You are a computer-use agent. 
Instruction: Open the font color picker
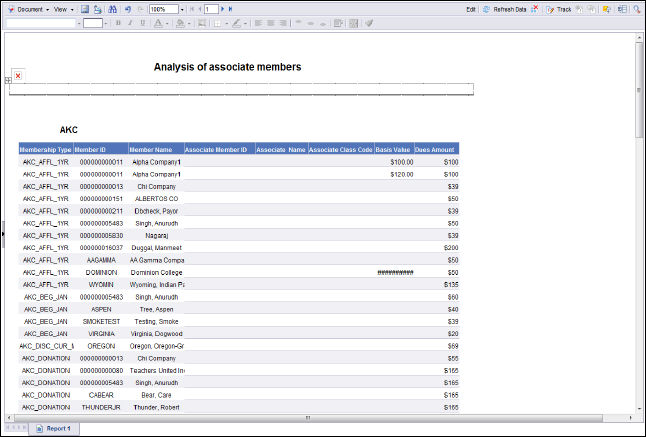[x=160, y=22]
